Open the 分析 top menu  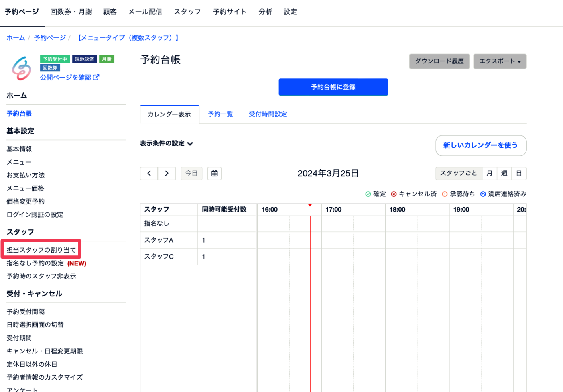click(265, 12)
